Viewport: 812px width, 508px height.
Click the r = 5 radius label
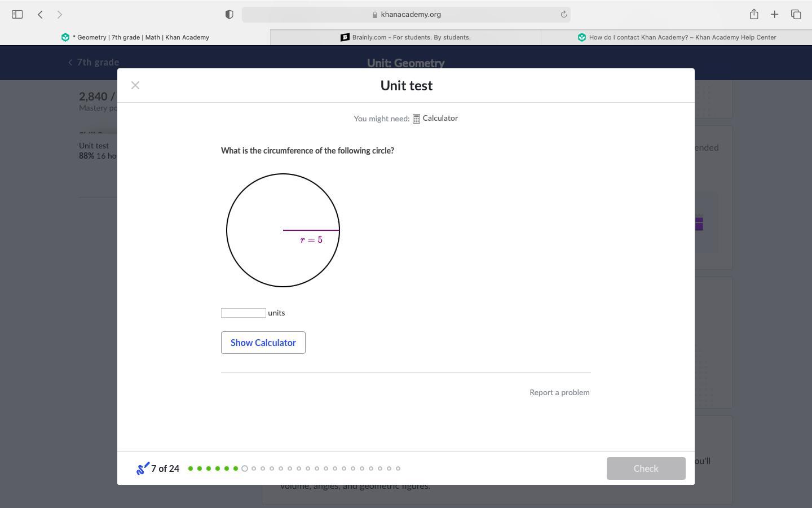point(311,240)
